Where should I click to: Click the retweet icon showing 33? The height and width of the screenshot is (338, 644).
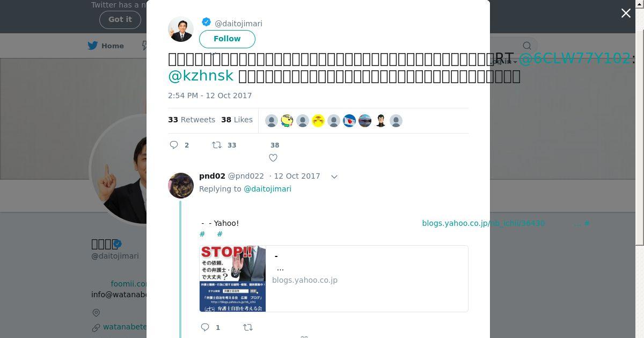[x=217, y=145]
